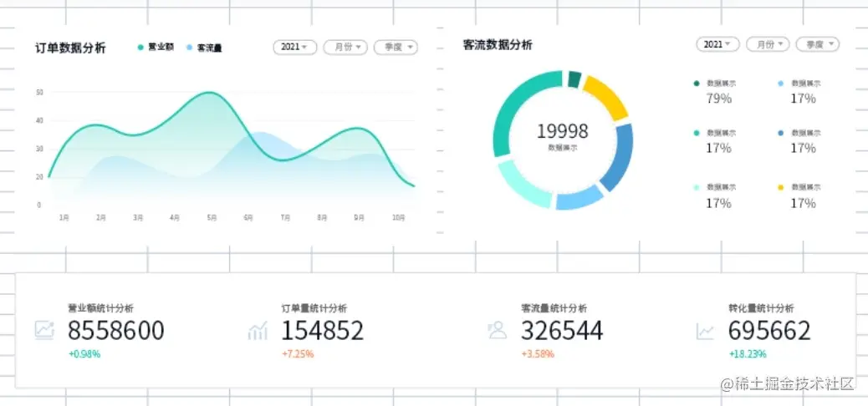
Task: Click the trend chart icon beside 8558600
Action: pyautogui.click(x=44, y=330)
